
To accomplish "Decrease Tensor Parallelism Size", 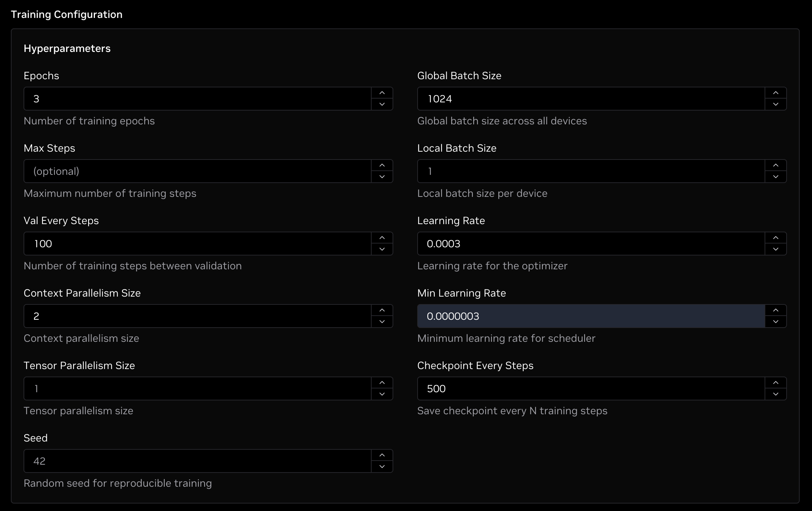I will pyautogui.click(x=382, y=394).
